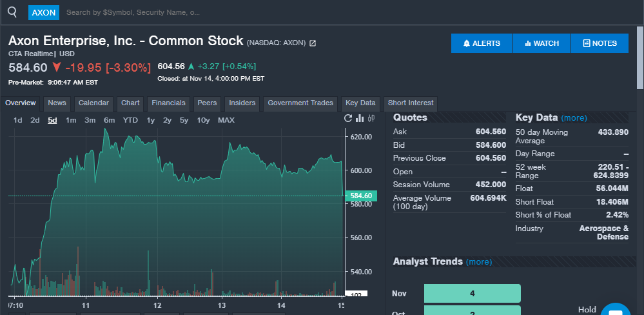Go to the Government Trades tab

click(300, 103)
